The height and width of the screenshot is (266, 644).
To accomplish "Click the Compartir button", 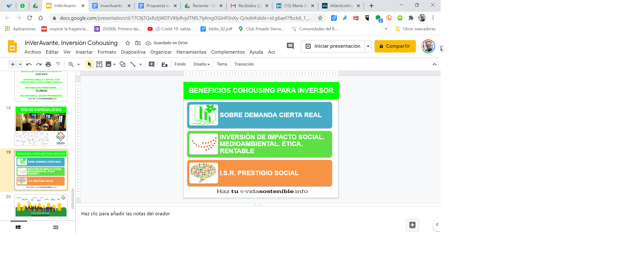I will click(x=395, y=46).
